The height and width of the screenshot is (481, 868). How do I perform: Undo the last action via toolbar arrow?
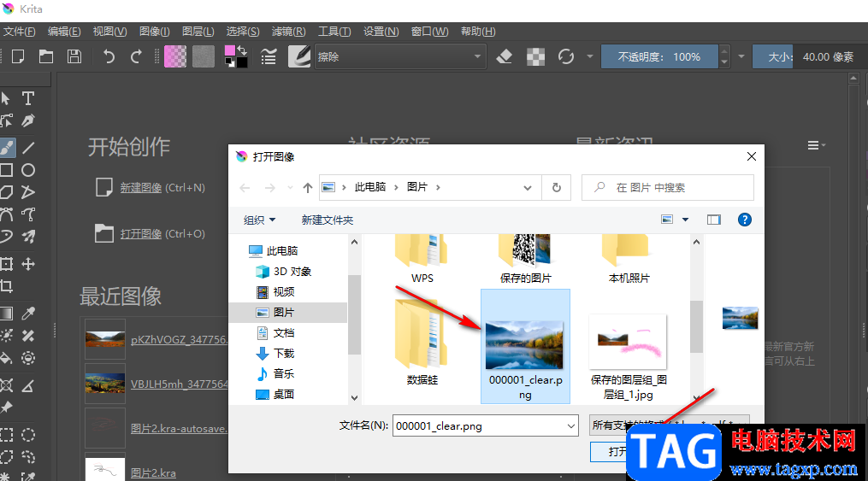click(109, 56)
